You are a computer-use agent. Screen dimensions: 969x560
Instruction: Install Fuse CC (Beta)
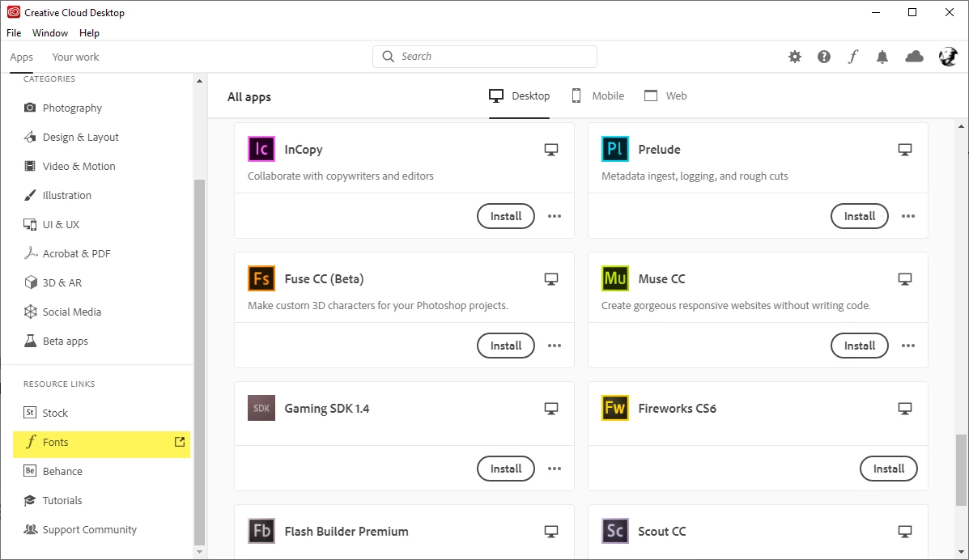pyautogui.click(x=505, y=346)
